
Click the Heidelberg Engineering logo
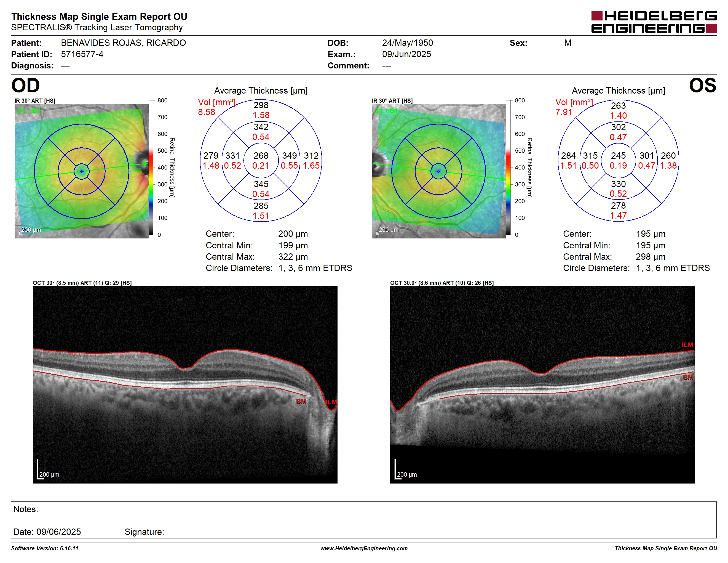[654, 22]
